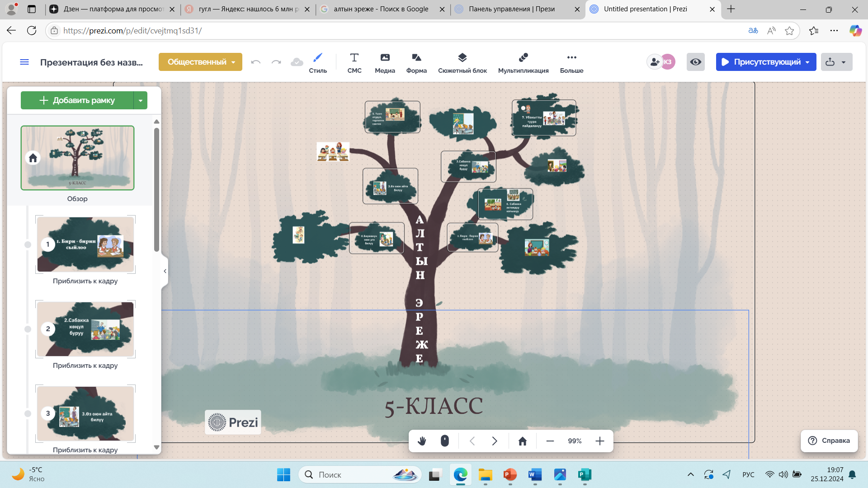Open the Общественный visibility dropdown
The width and height of the screenshot is (868, 488).
pos(200,62)
